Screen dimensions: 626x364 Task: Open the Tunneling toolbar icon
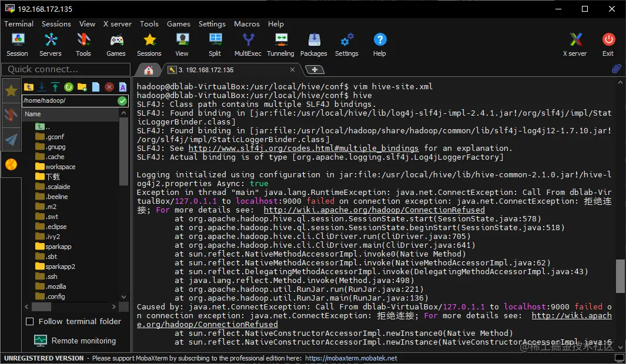[x=280, y=45]
